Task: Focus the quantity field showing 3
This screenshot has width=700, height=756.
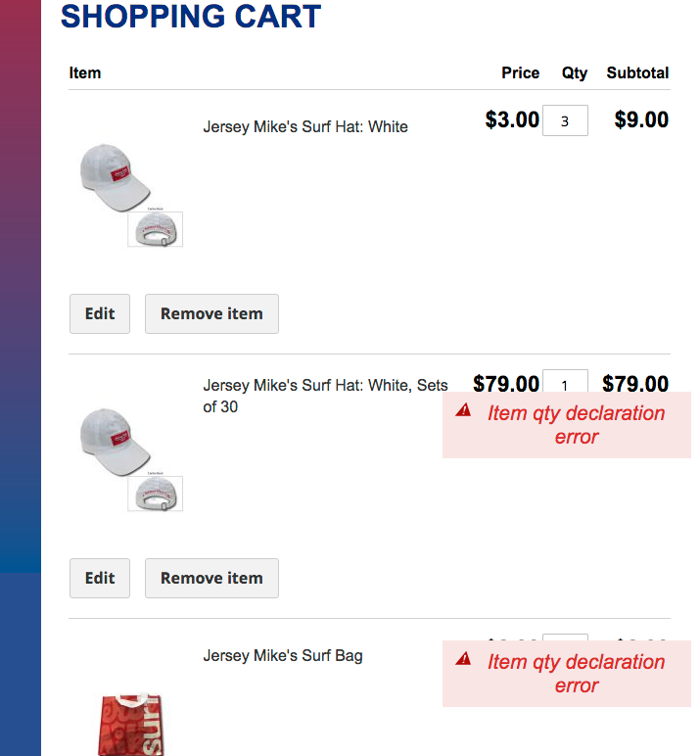Action: [x=565, y=121]
